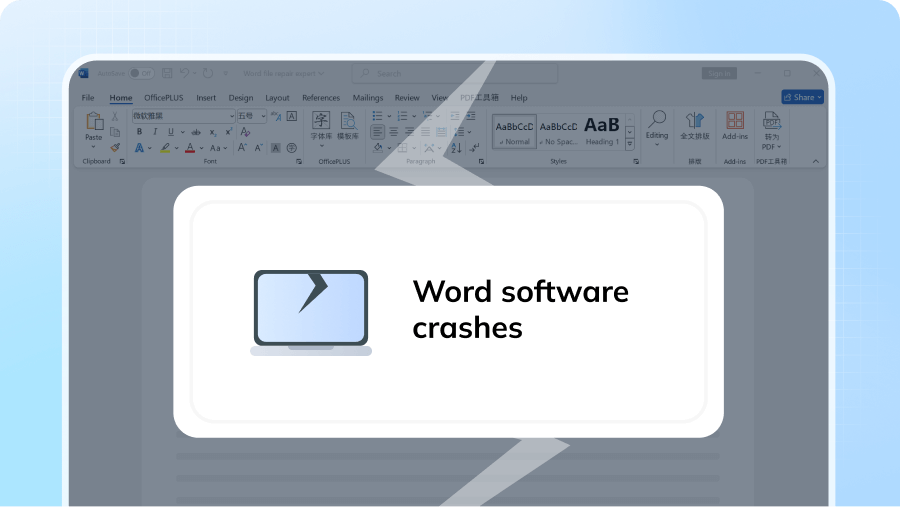Open the File menu

click(88, 98)
